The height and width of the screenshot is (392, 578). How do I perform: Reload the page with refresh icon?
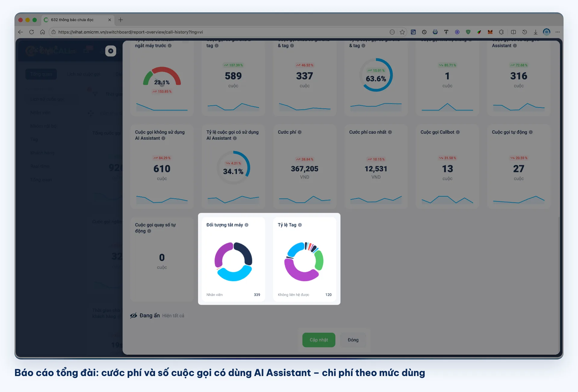[31, 32]
